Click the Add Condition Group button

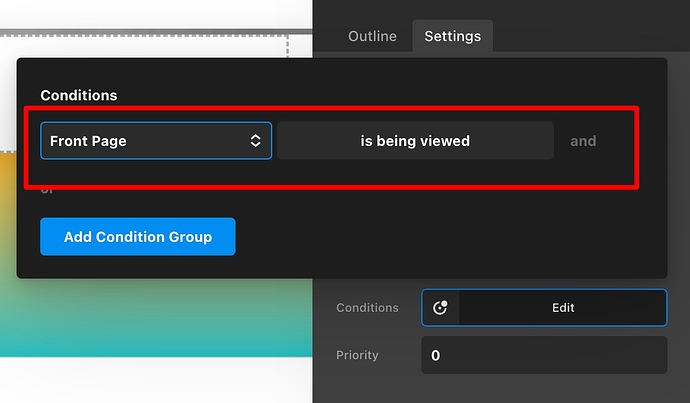(x=138, y=237)
